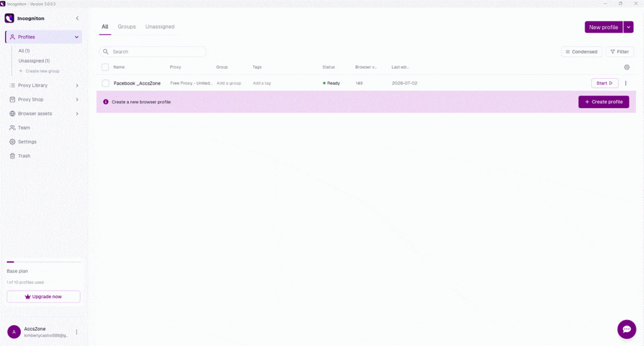Click Add a tag in profile row
This screenshot has width=644, height=346.
click(x=262, y=83)
